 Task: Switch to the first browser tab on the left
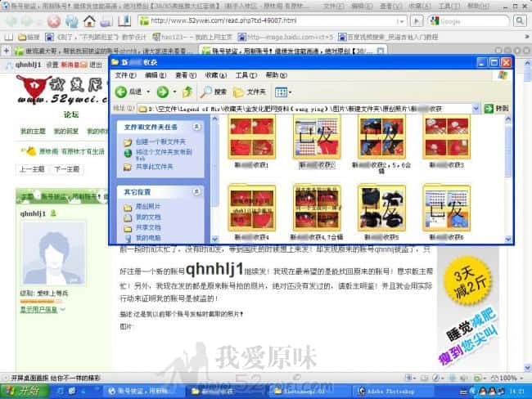pos(103,51)
